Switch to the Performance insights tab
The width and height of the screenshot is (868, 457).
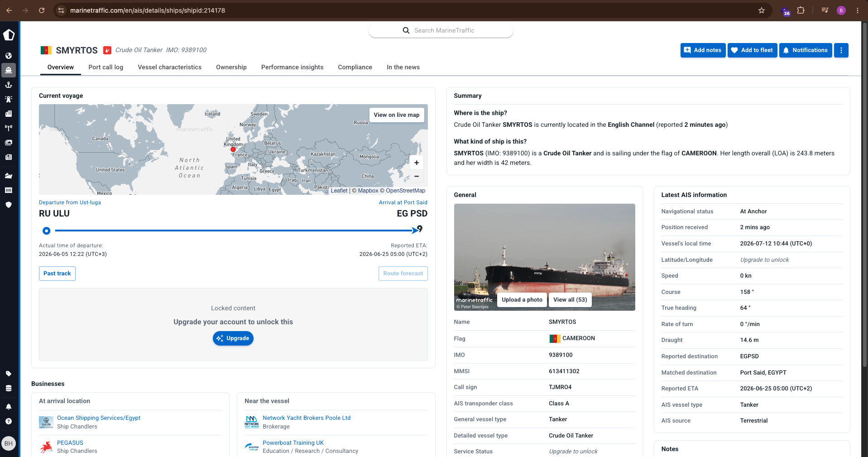coord(293,67)
